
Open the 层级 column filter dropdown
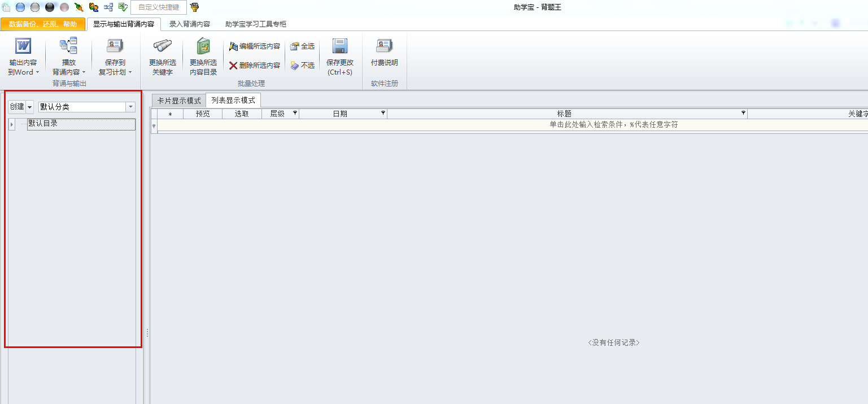point(294,114)
